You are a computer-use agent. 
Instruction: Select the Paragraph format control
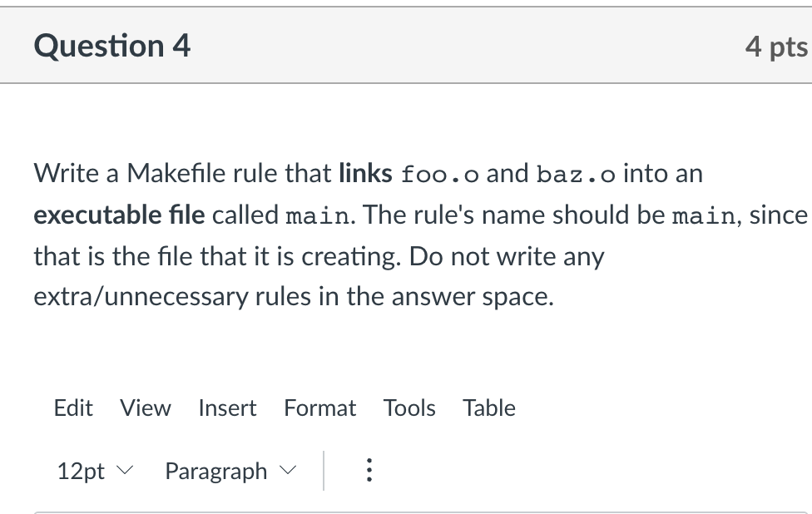[215, 471]
